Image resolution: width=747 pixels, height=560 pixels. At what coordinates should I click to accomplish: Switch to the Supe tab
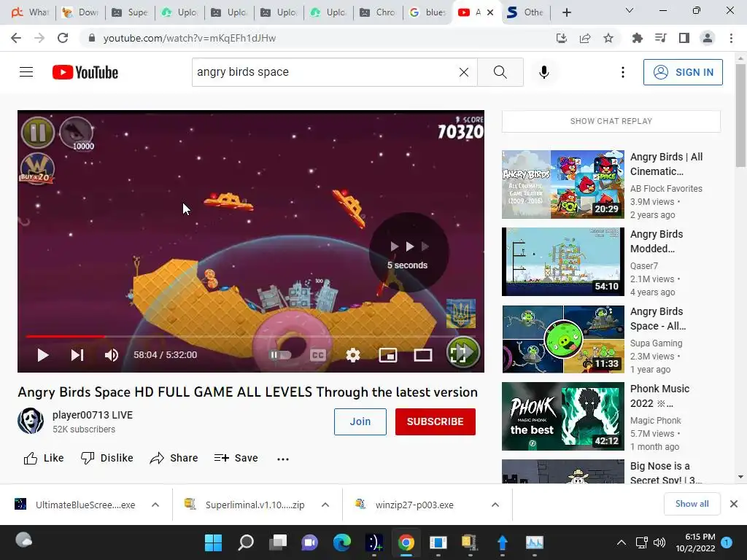tap(130, 12)
